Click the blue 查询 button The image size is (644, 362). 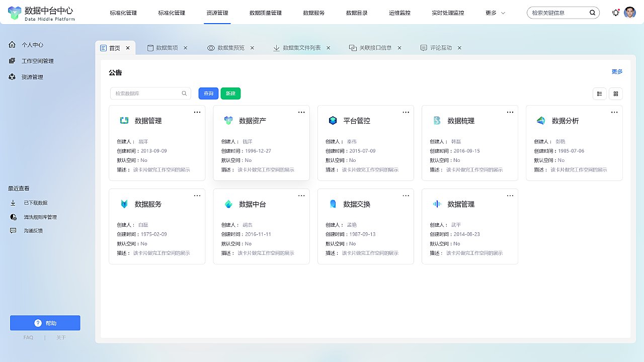click(x=208, y=94)
